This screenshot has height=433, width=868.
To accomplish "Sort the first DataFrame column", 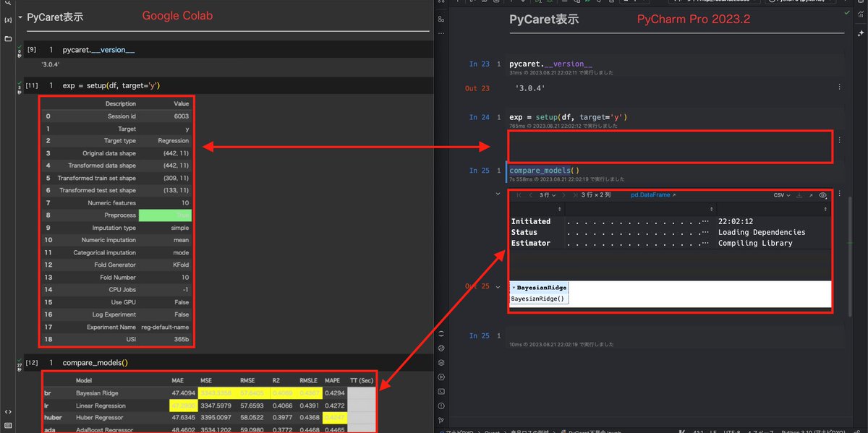I will 558,210.
